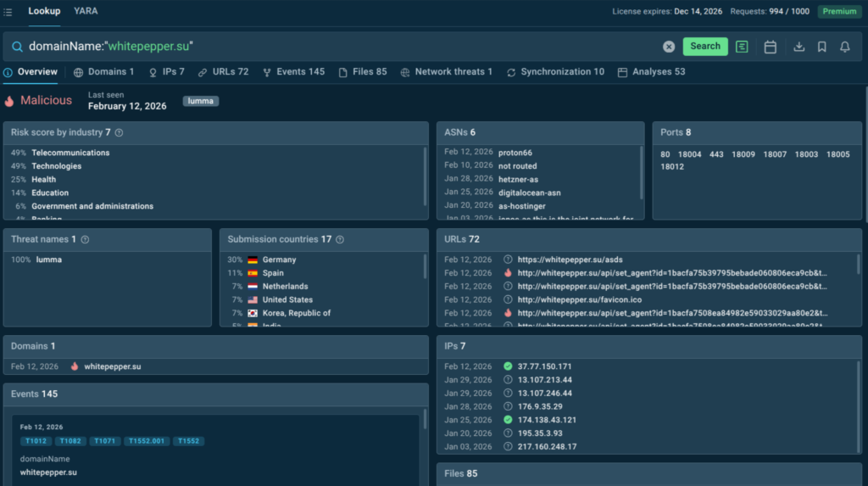
Task: Clear the search query with the X icon
Action: pos(669,47)
